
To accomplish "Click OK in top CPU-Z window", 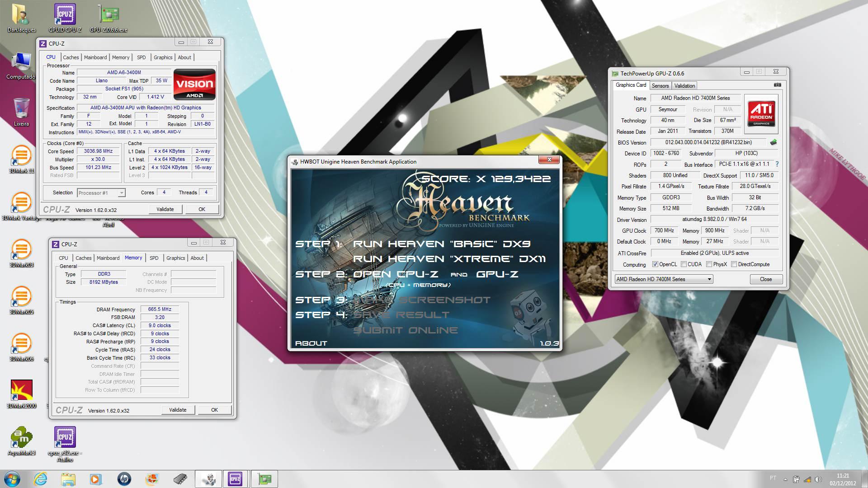I will [202, 209].
